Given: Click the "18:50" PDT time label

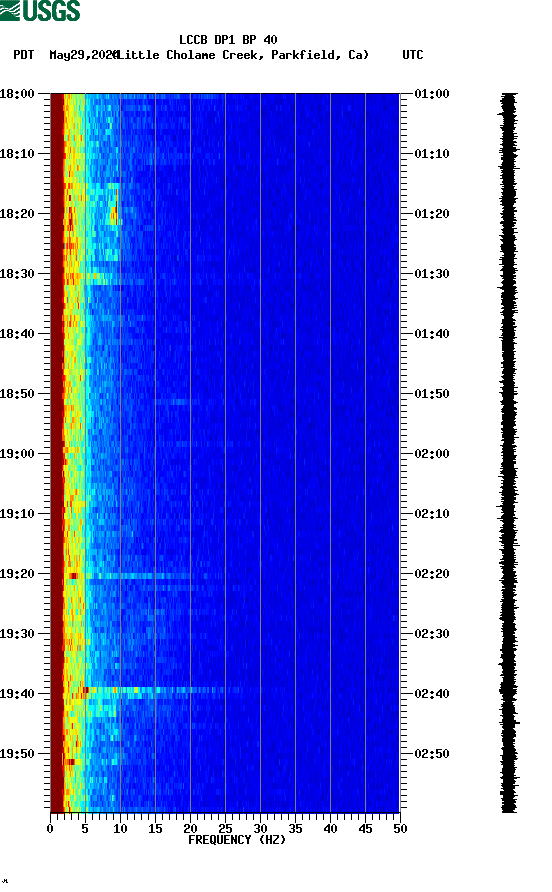Looking at the screenshot, I should coord(17,394).
